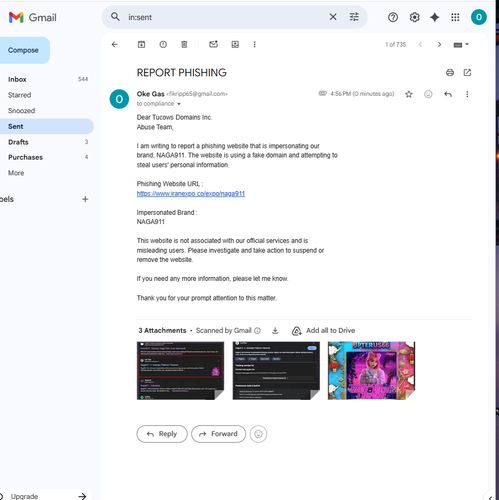Viewport: 499px width, 500px height.
Task: Go back to the Sent list
Action: click(115, 44)
